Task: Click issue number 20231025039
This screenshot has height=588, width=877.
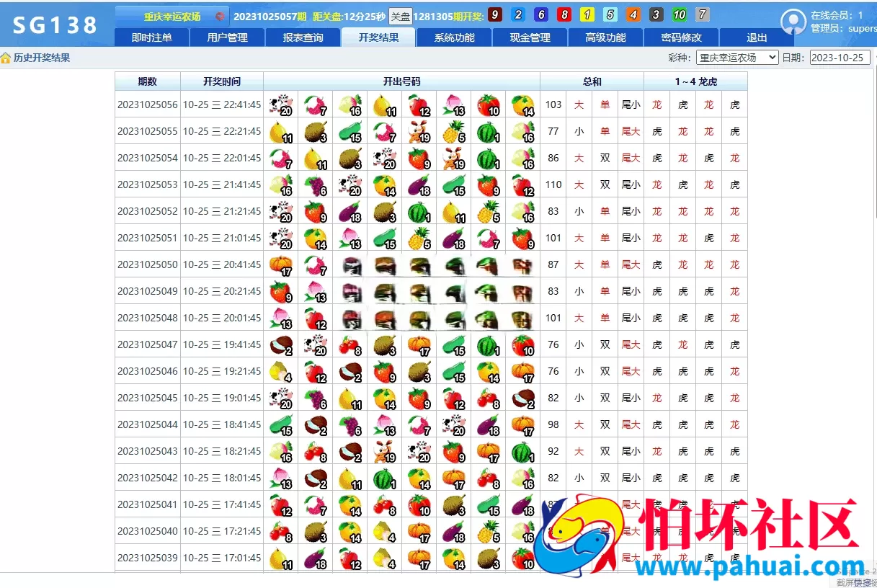Action: [147, 558]
